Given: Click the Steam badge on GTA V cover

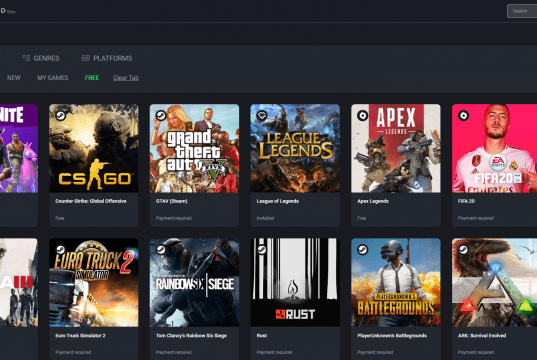Looking at the screenshot, I should click(x=161, y=115).
